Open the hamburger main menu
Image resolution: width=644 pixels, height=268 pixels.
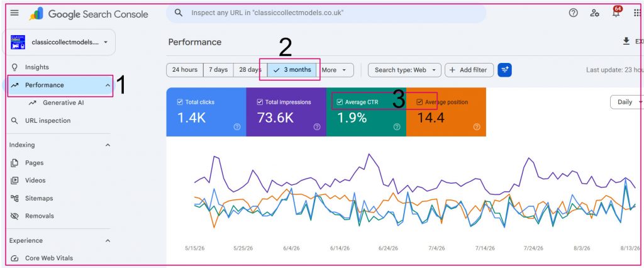click(x=14, y=13)
